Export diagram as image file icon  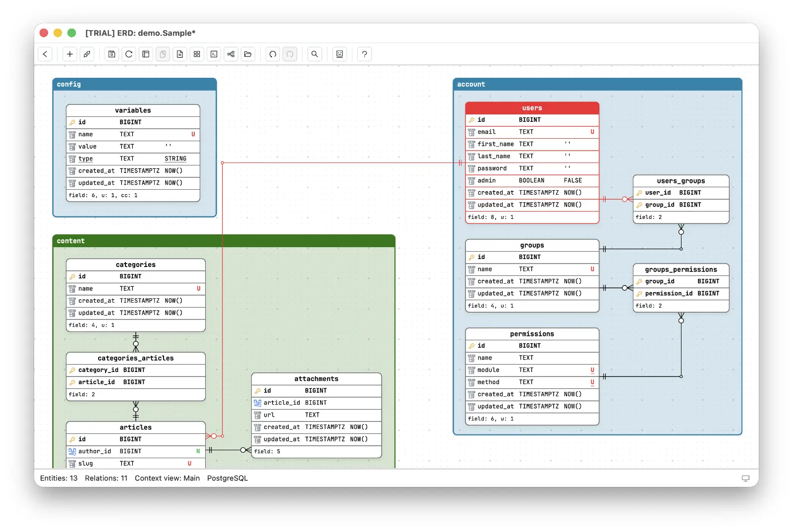pyautogui.click(x=180, y=54)
